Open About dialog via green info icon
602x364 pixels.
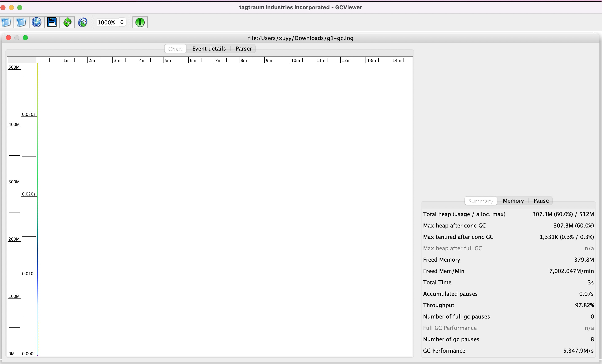[140, 23]
